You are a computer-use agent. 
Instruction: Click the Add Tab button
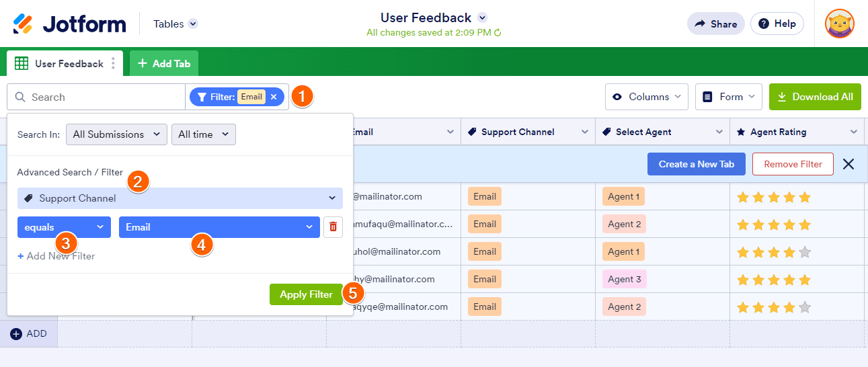tap(164, 64)
